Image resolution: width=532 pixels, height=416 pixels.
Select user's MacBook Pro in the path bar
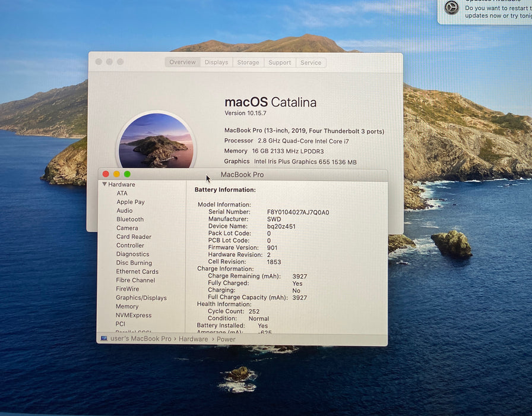pyautogui.click(x=141, y=339)
